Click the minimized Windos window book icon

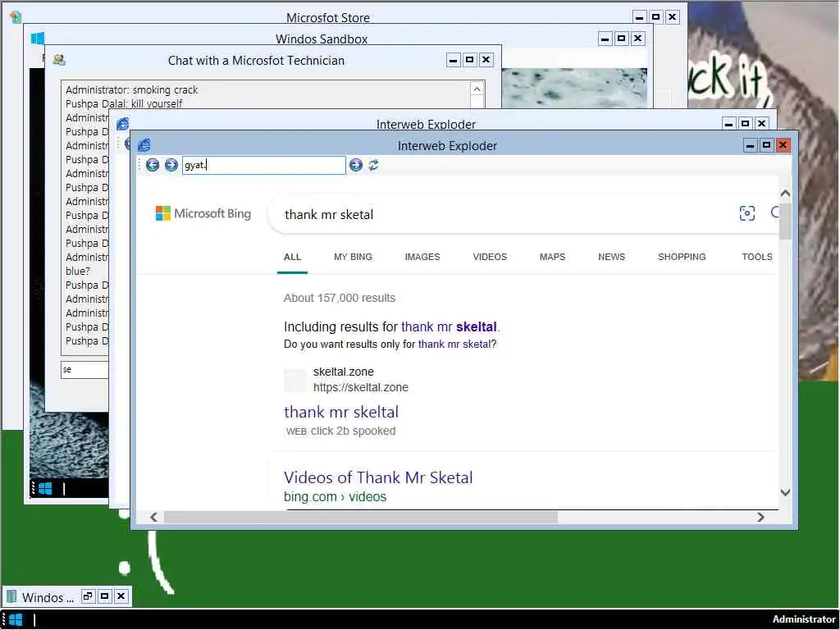[11, 596]
